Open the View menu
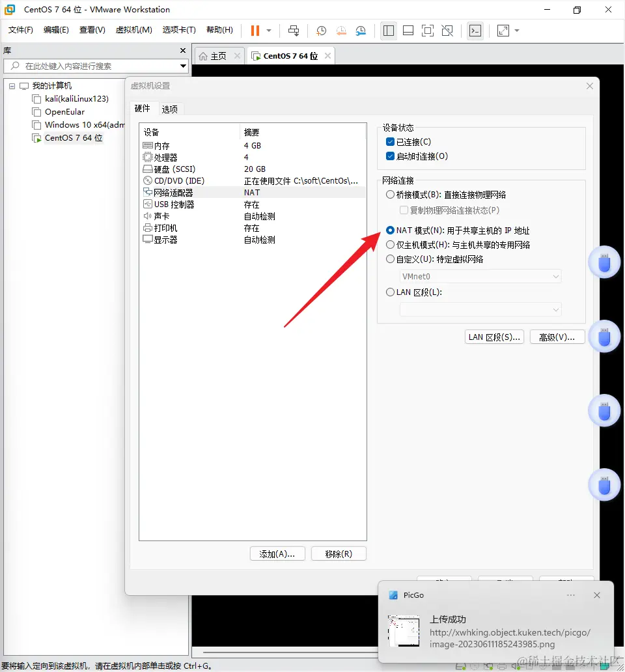Image resolution: width=625 pixels, height=672 pixels. pyautogui.click(x=92, y=30)
